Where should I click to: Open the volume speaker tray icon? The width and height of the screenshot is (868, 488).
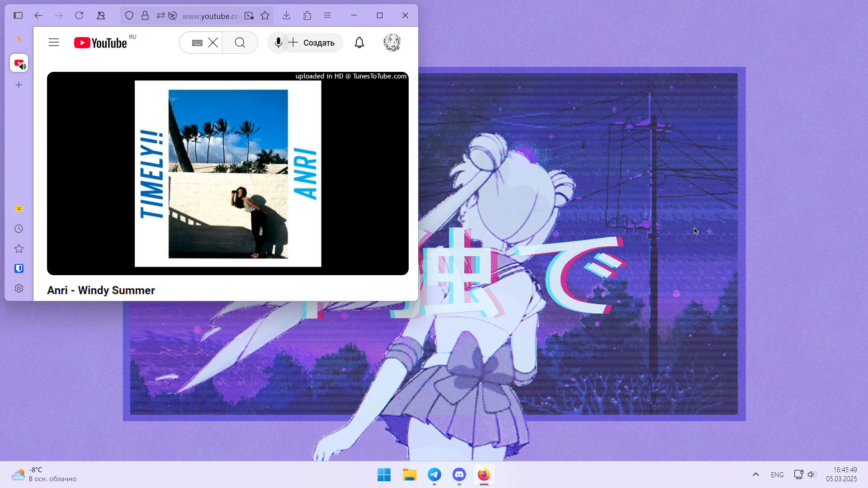(x=811, y=474)
